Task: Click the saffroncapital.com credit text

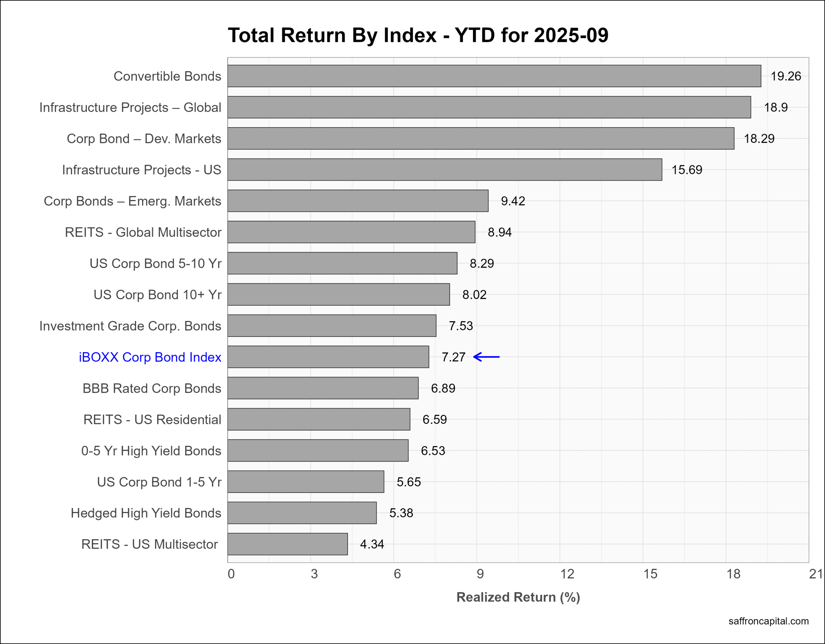Action: click(768, 621)
